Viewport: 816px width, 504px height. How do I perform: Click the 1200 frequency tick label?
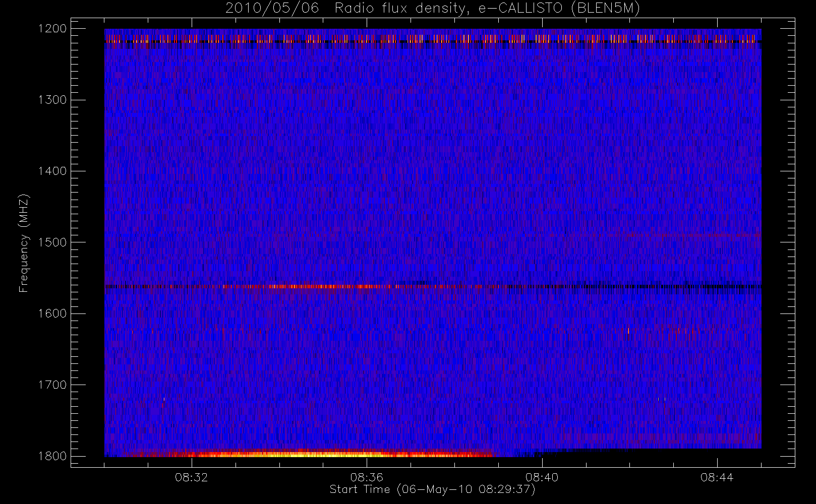(x=52, y=29)
